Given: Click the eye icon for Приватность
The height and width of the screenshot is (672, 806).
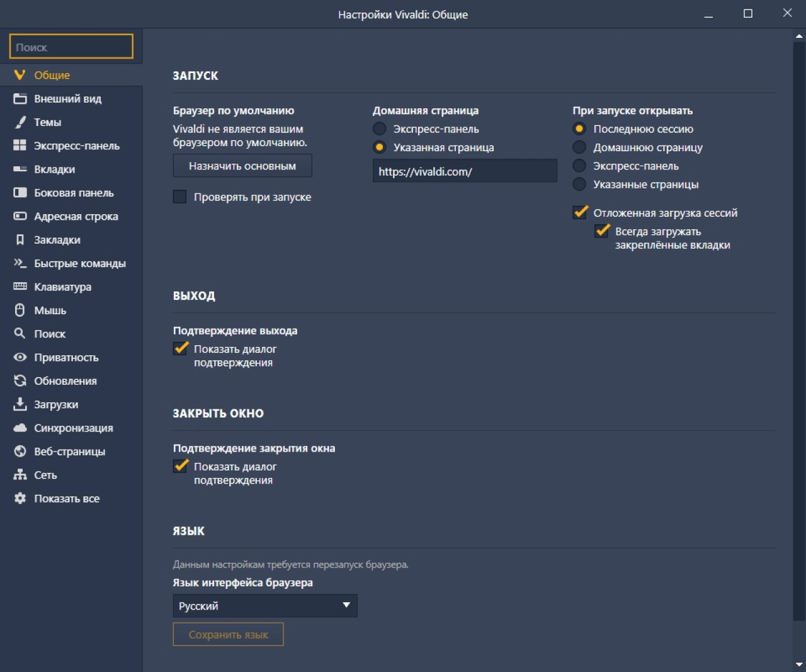Looking at the screenshot, I should point(20,357).
